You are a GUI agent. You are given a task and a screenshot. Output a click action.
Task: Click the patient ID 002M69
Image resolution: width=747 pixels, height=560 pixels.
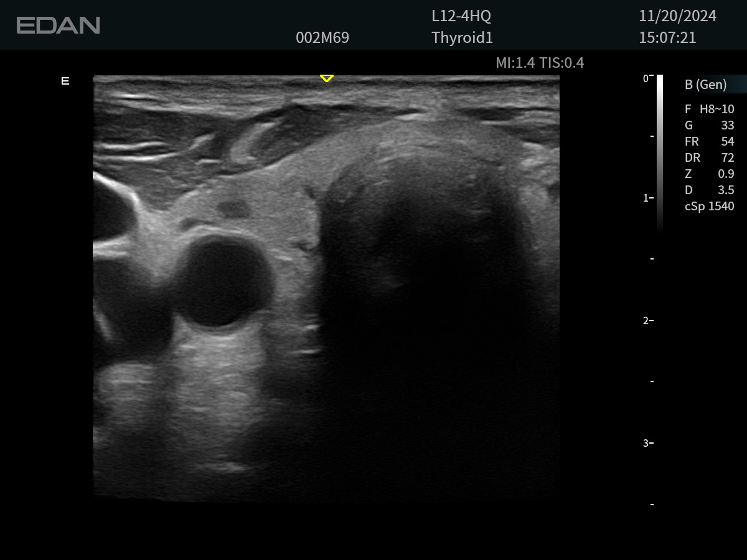tap(322, 38)
